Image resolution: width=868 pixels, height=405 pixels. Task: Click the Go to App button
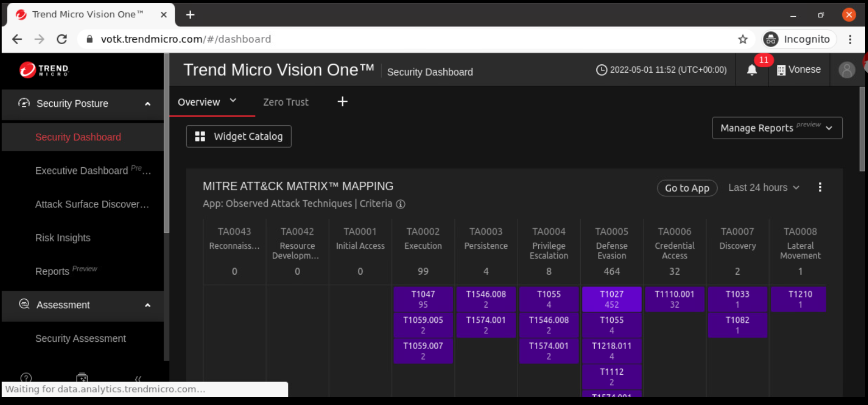687,188
